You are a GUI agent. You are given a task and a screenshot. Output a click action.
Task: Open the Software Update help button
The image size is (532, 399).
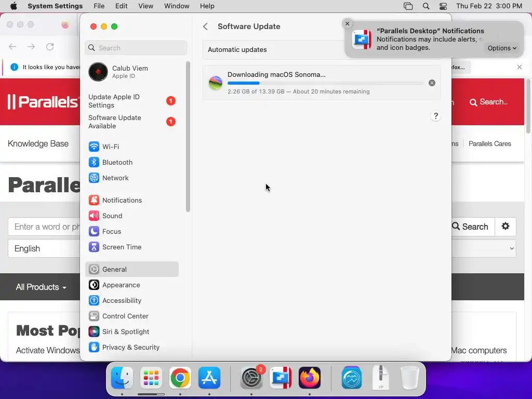coord(436,116)
